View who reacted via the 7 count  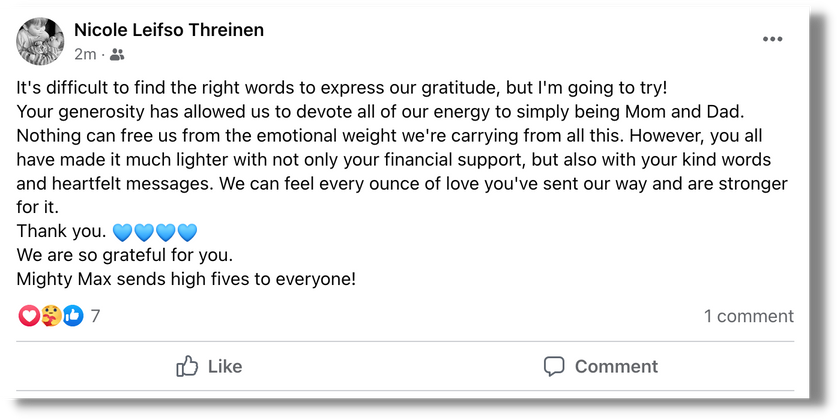95,316
